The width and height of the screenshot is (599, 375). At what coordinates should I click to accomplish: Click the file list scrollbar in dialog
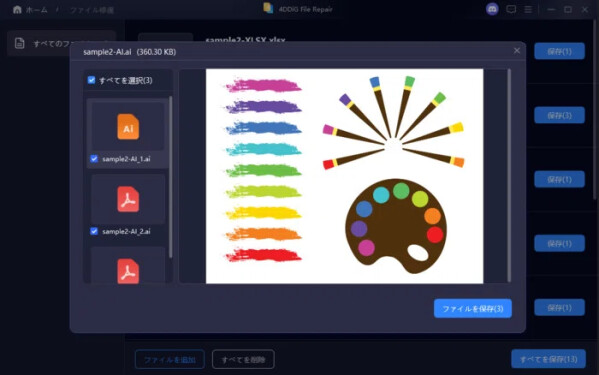[170, 177]
